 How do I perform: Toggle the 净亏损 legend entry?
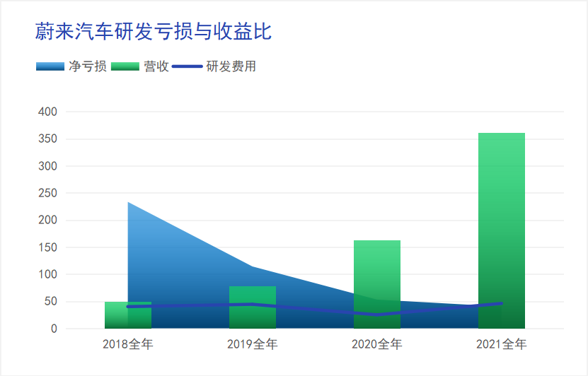(x=71, y=66)
